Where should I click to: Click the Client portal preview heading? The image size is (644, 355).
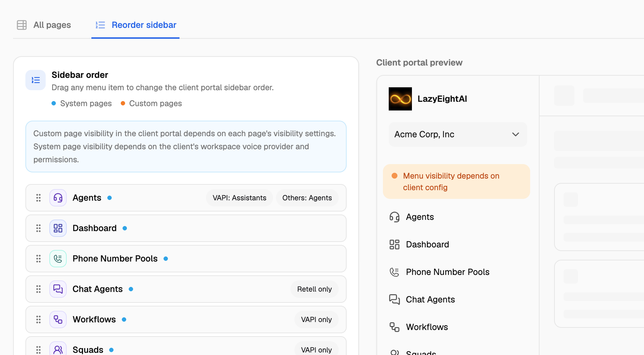pyautogui.click(x=419, y=63)
